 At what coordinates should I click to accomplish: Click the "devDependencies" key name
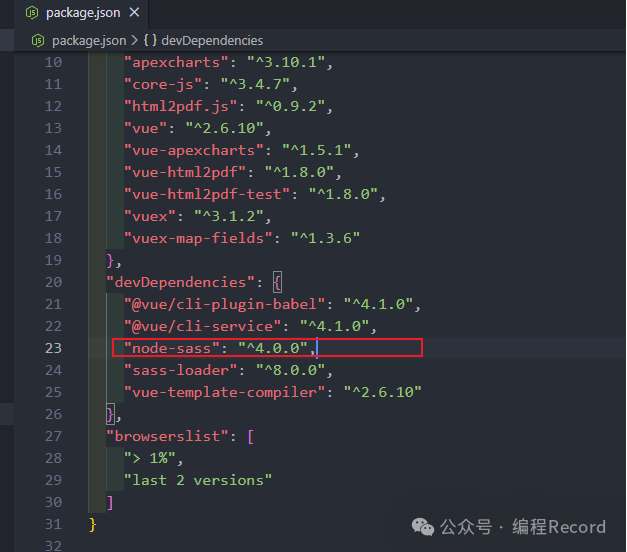click(x=180, y=282)
